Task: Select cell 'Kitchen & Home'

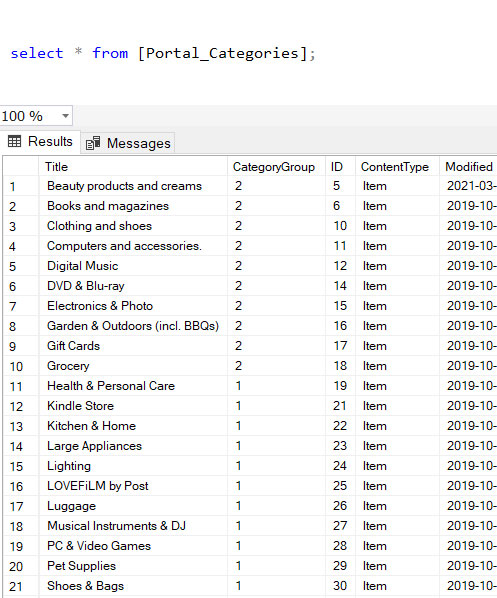Action: tap(133, 426)
